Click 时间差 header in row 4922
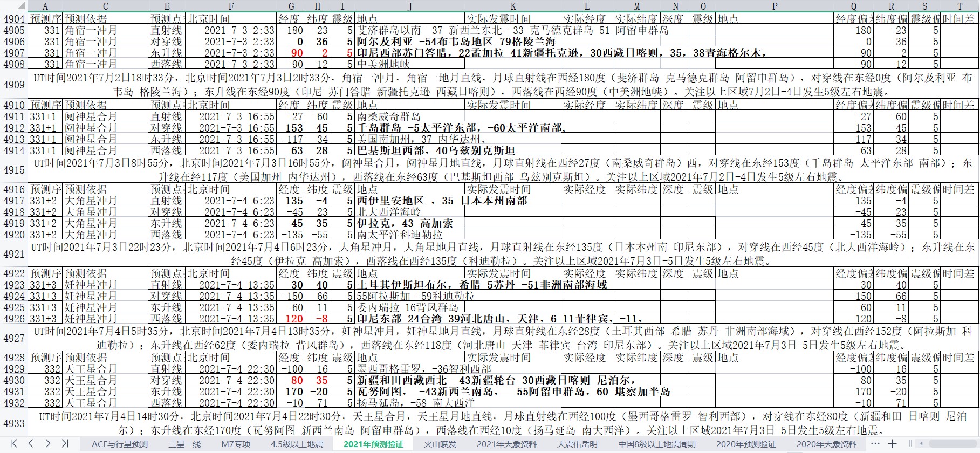 960,273
